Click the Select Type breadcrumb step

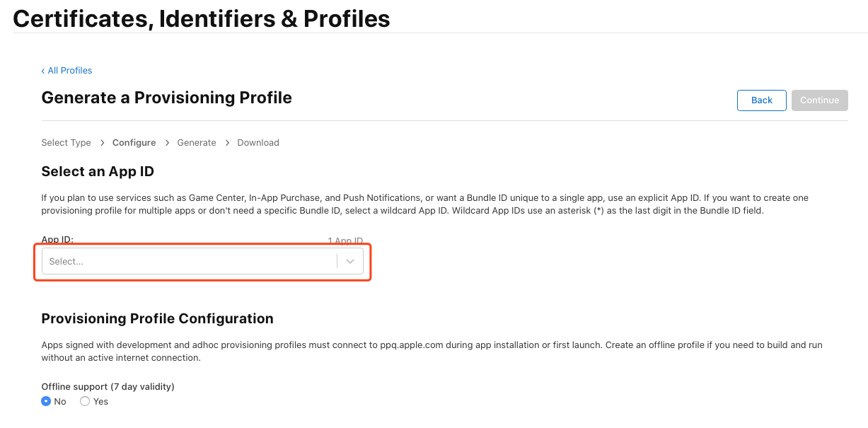tap(66, 142)
